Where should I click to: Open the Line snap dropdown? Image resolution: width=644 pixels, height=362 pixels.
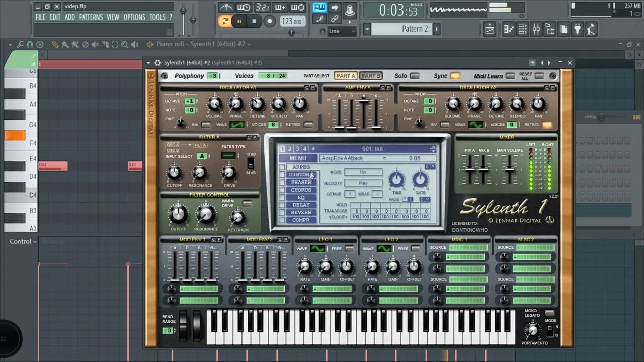click(343, 31)
